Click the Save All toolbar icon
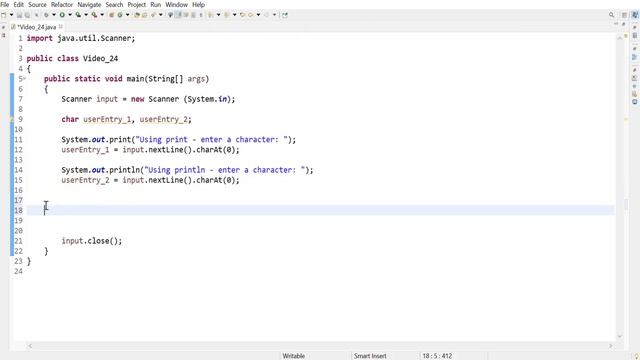Screen dimensions: 640x360 point(27,15)
